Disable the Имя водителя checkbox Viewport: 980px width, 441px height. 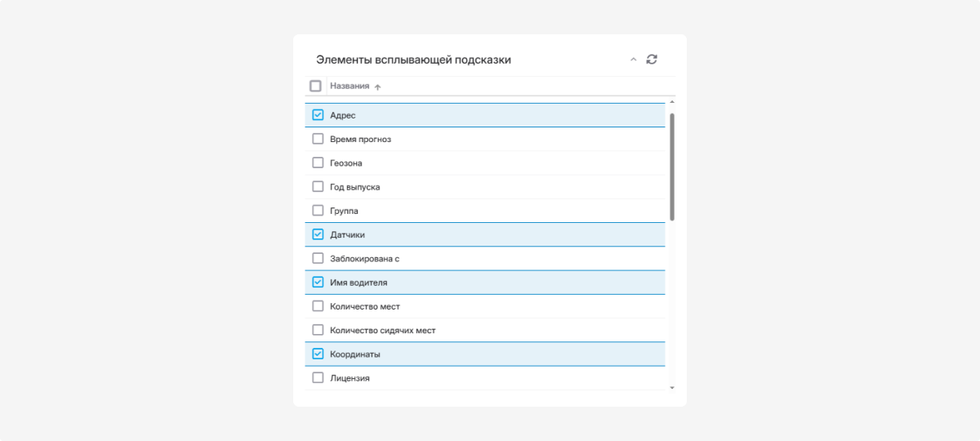tap(318, 283)
